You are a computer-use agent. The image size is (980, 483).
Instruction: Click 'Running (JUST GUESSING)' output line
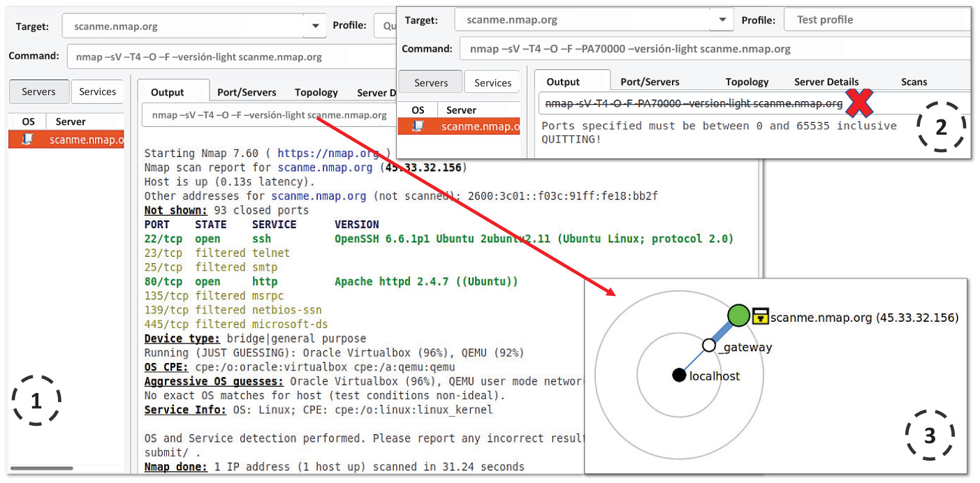[x=334, y=352]
